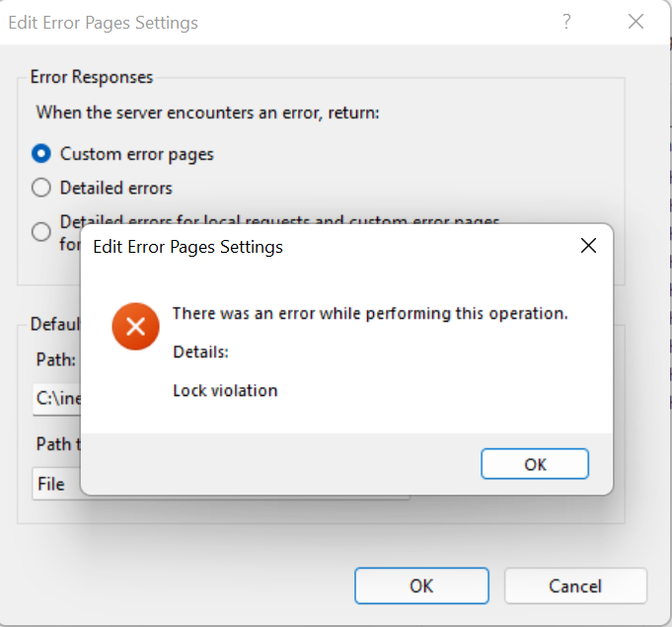The height and width of the screenshot is (627, 672).
Task: Click the Path: label
Action: (55, 360)
